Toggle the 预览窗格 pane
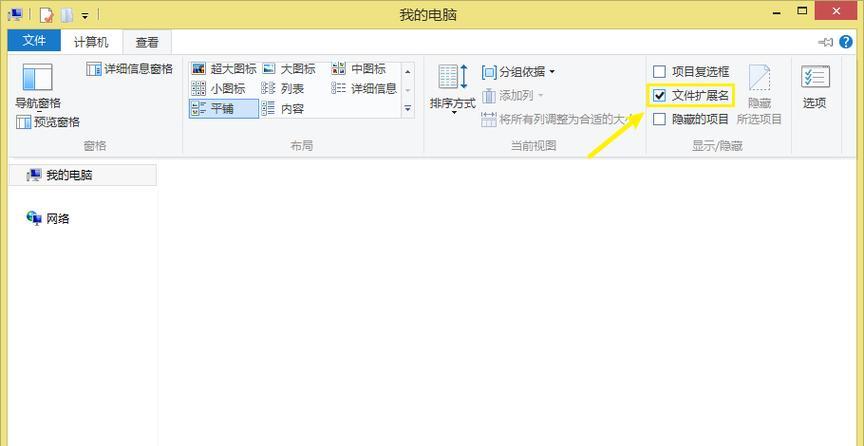The height and width of the screenshot is (446, 864). click(x=48, y=122)
